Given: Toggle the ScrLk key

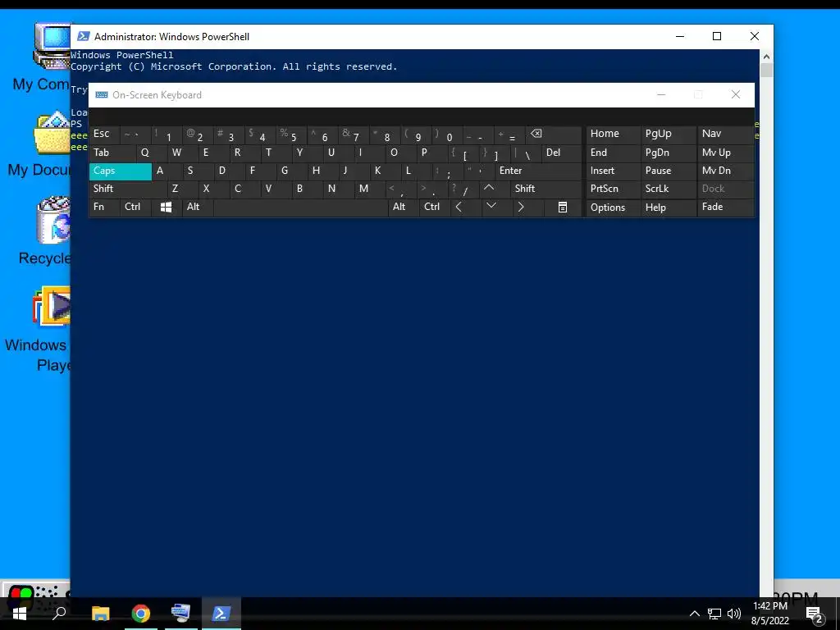Looking at the screenshot, I should tap(669, 189).
